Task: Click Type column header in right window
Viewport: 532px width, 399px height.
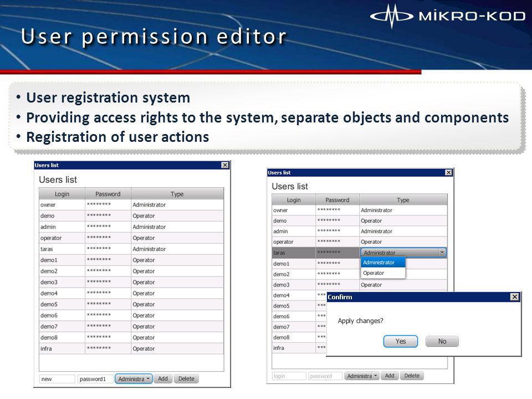Action: click(x=403, y=200)
